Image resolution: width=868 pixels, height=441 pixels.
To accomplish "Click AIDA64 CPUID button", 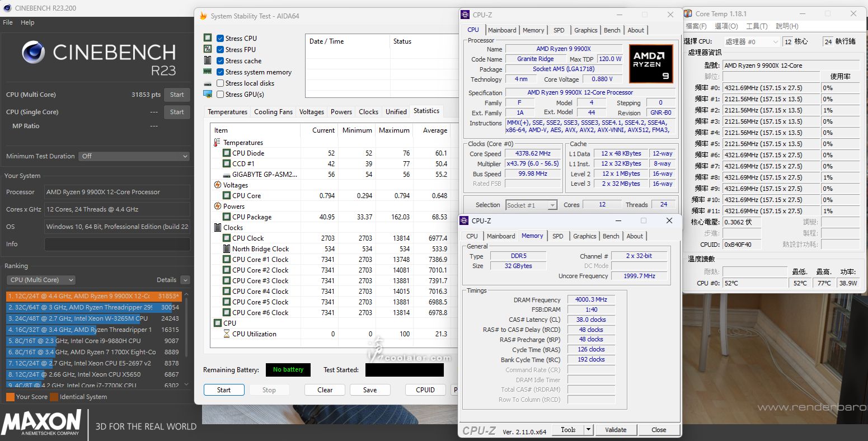I will [425, 390].
